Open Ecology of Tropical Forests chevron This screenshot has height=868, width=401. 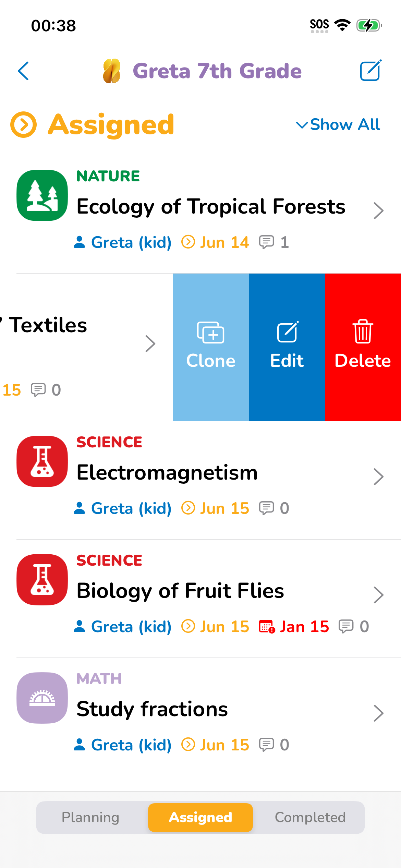[378, 210]
